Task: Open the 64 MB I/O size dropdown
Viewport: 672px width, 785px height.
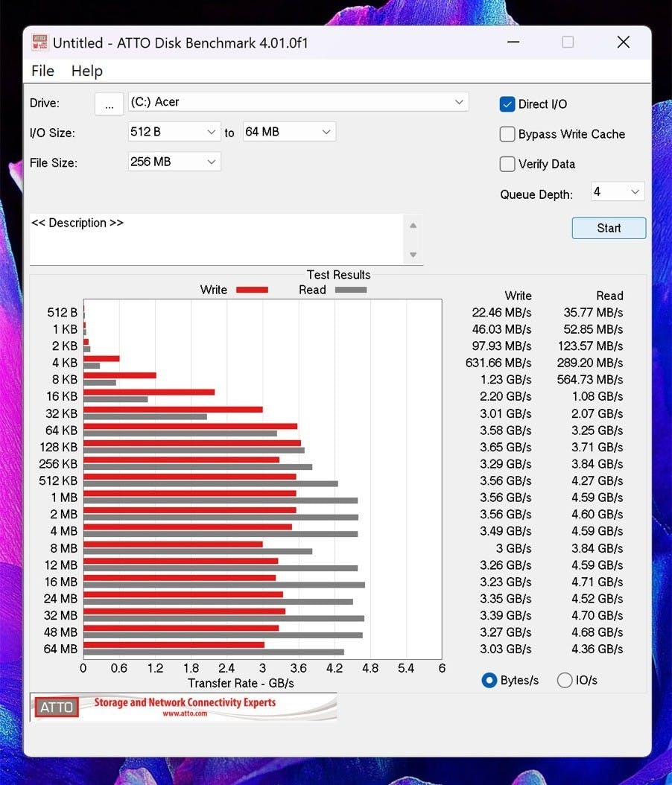Action: coord(289,132)
